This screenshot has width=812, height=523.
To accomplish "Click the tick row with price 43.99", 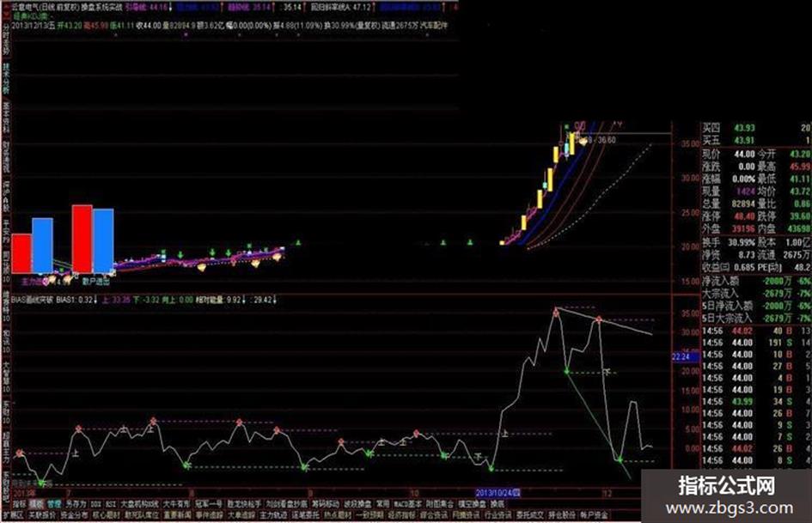I will pyautogui.click(x=757, y=402).
